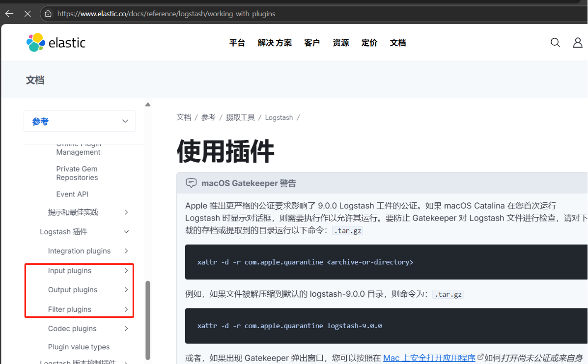Follow the Mac 上安全打开应用程序 link
Viewport: 588px width, 364px height.
click(x=429, y=358)
